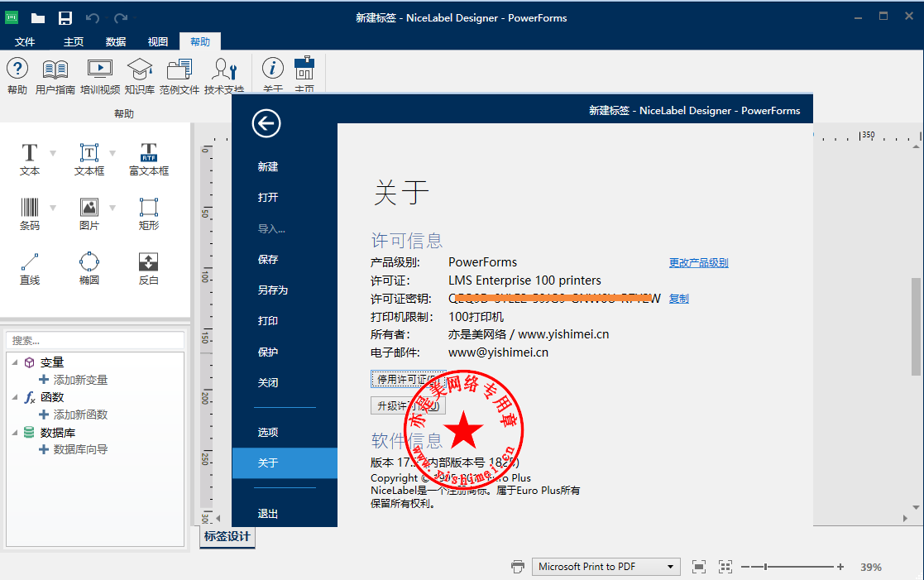Click 添加新变量 to add a variable
This screenshot has width=924, height=580.
click(73, 380)
